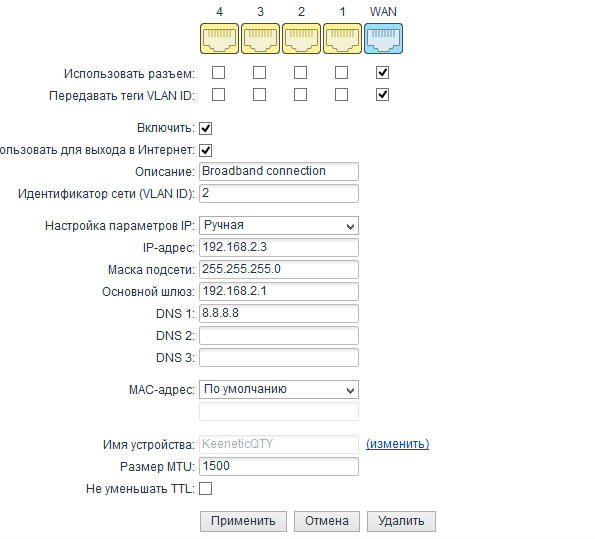Enable the 'Не уменьшать TTL' checkbox
This screenshot has width=595, height=539.
pos(206,489)
